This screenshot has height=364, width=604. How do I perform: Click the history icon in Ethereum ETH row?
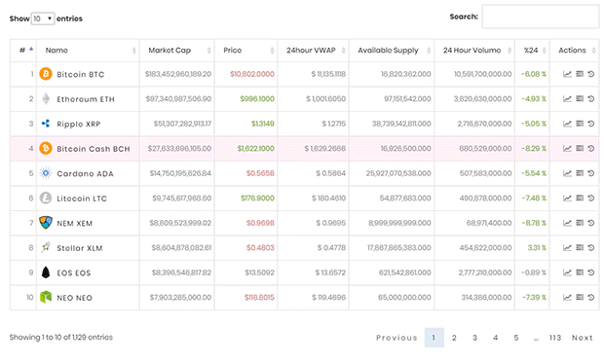[591, 99]
